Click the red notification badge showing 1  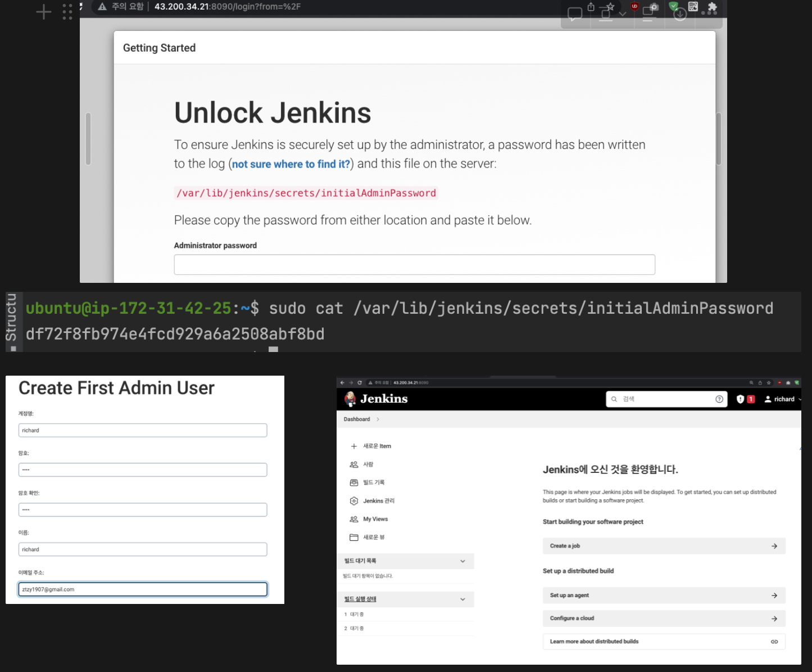(x=751, y=399)
